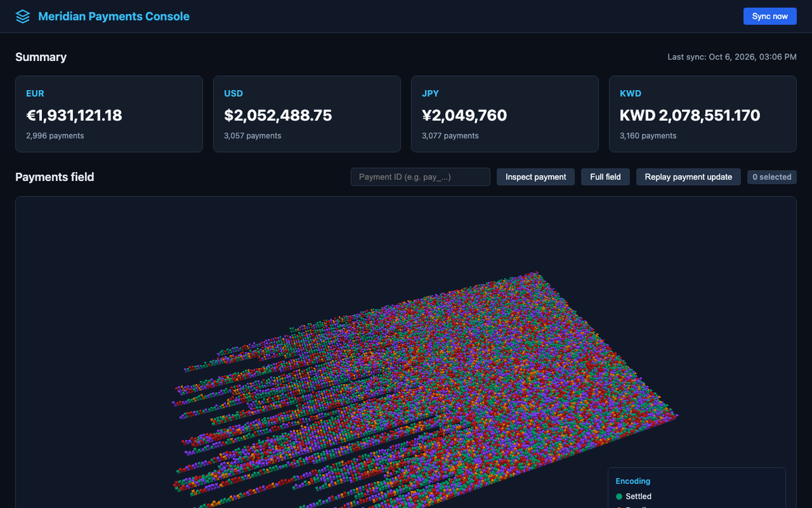
Task: Click the Last sync timestamp text
Action: coord(732,57)
